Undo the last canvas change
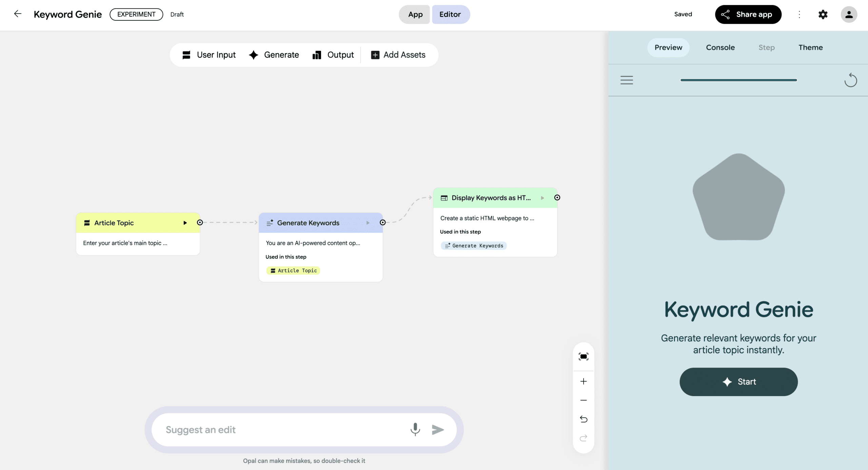The width and height of the screenshot is (868, 470). click(x=584, y=419)
